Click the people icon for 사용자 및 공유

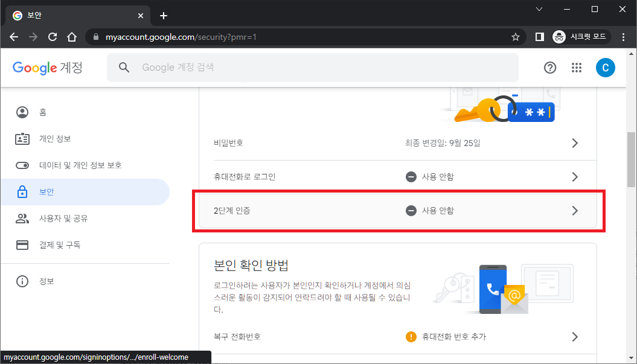coord(22,219)
